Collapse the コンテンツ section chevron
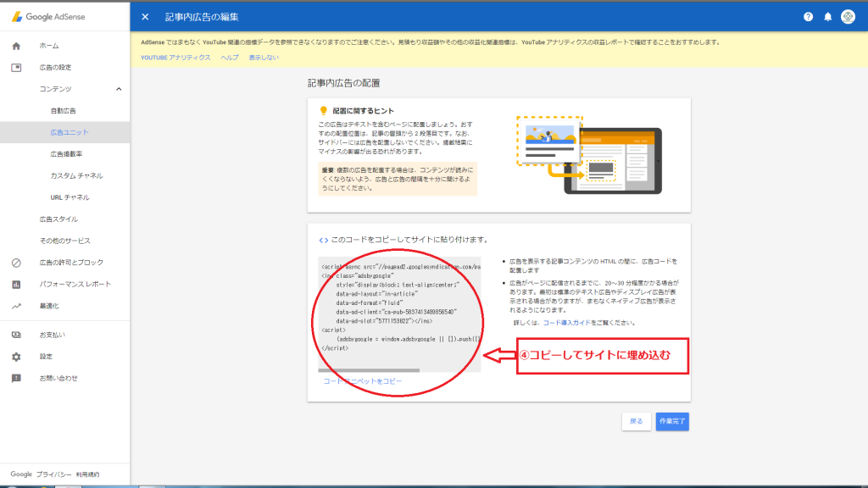This screenshot has height=488, width=868. tap(119, 89)
